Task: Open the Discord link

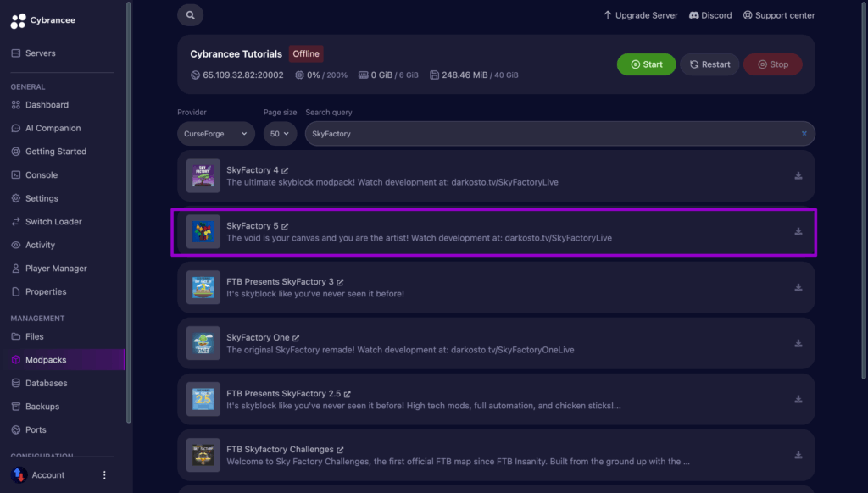Action: pyautogui.click(x=710, y=15)
